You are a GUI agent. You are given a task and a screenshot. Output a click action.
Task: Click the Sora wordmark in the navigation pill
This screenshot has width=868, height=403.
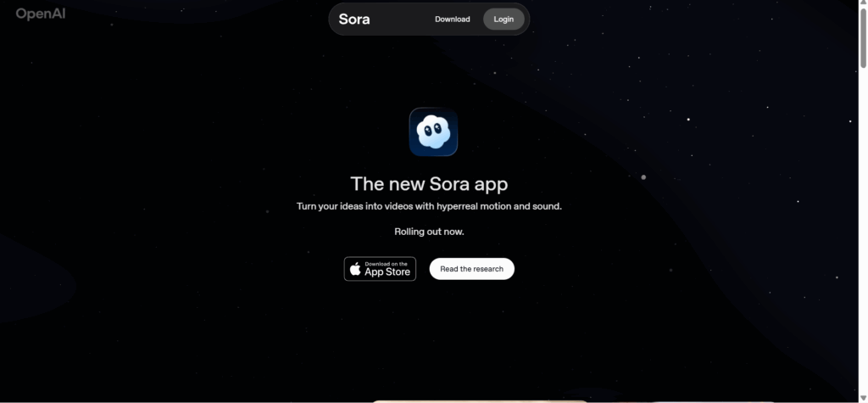tap(354, 20)
